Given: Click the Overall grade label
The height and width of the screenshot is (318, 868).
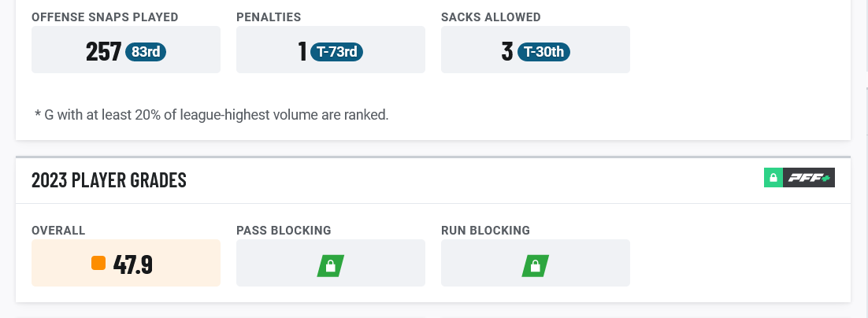Looking at the screenshot, I should click(x=58, y=230).
